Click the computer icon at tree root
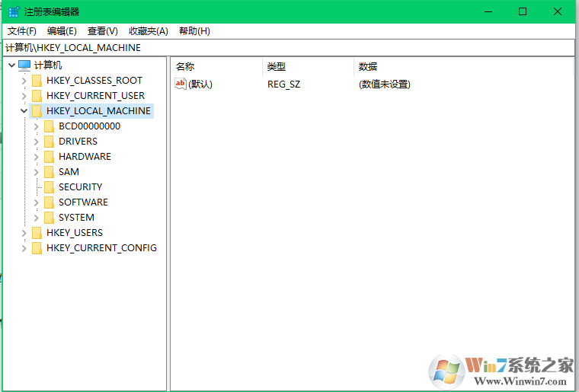The height and width of the screenshot is (392, 579). [24, 65]
